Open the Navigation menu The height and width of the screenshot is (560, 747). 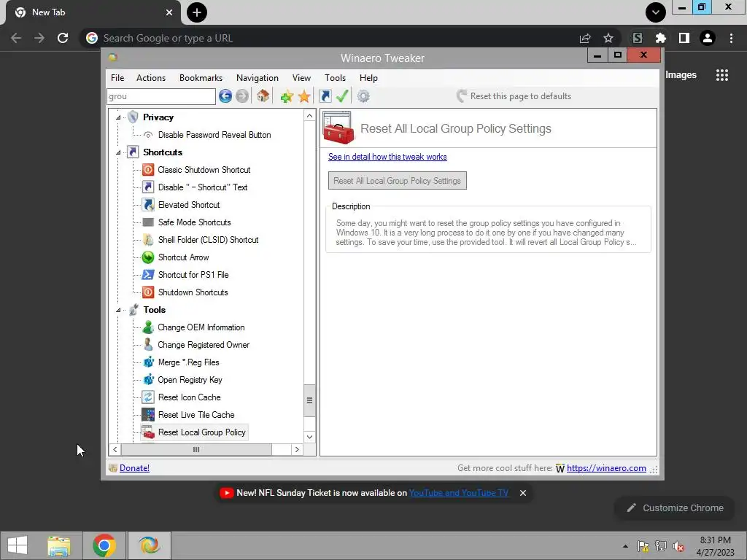click(258, 77)
